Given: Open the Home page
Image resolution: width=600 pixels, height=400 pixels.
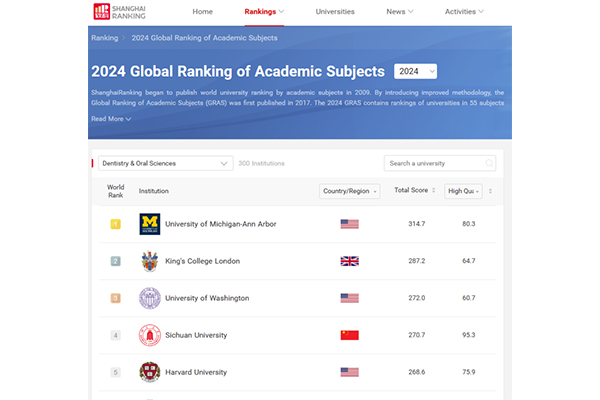Looking at the screenshot, I should 202,11.
